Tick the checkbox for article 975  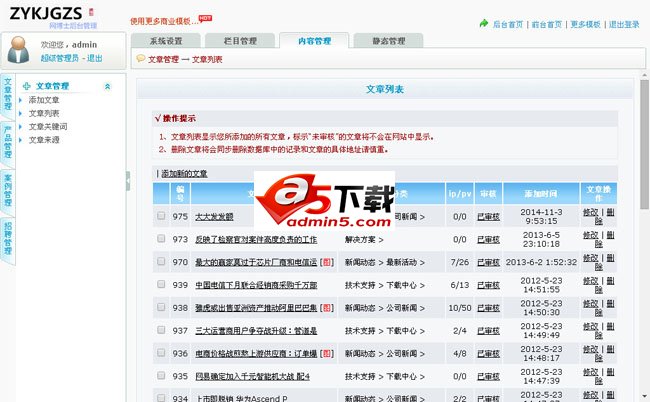161,216
